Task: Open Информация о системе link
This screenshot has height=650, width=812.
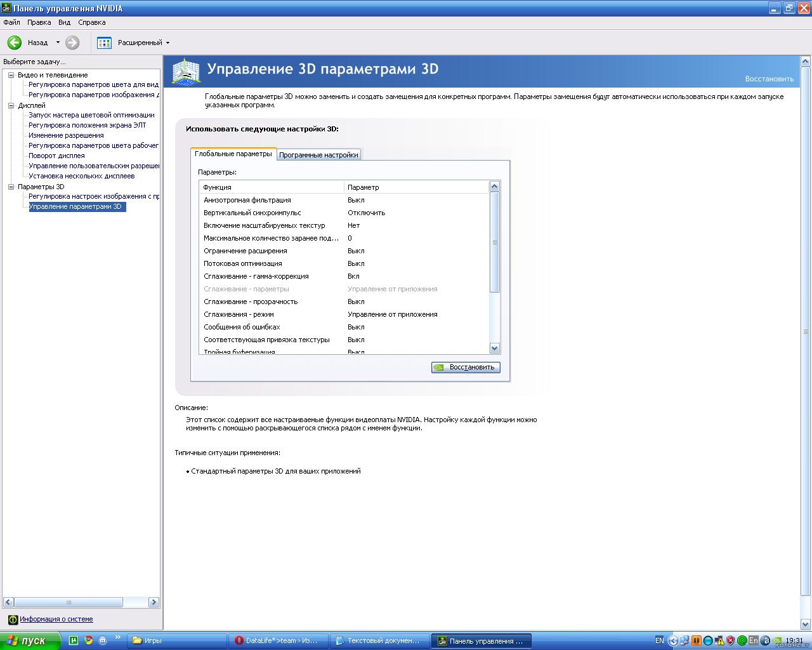Action: click(x=56, y=619)
